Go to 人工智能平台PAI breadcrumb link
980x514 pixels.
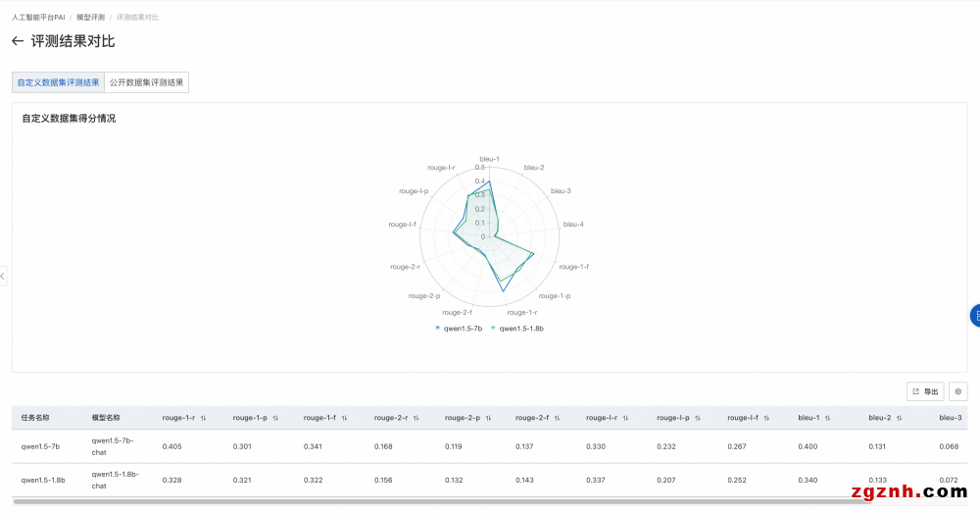pos(38,18)
